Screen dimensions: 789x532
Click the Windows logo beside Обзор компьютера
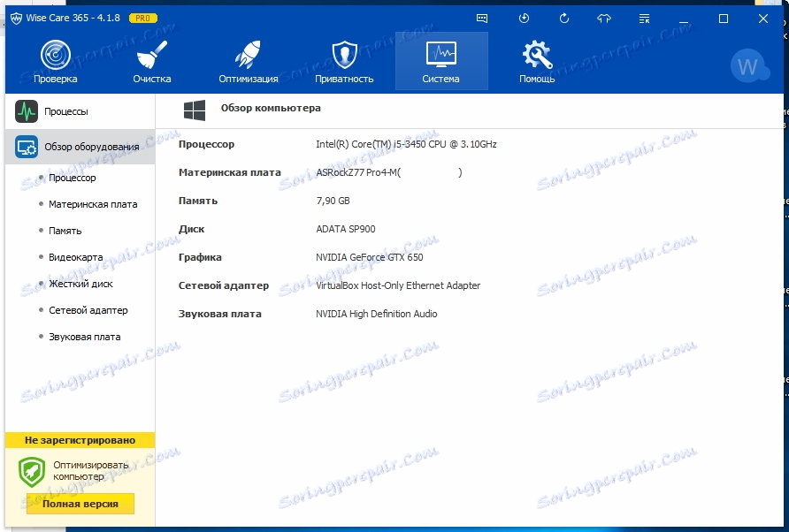(195, 110)
